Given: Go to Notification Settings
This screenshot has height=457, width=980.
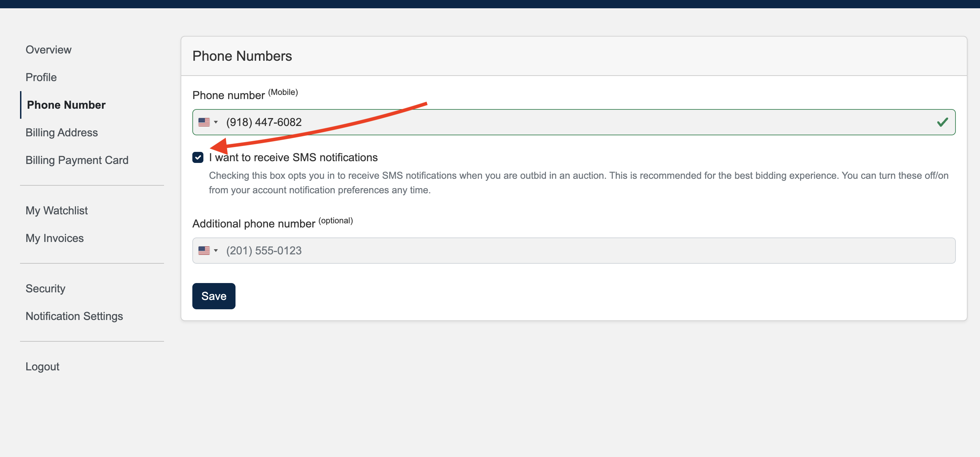Looking at the screenshot, I should point(74,316).
